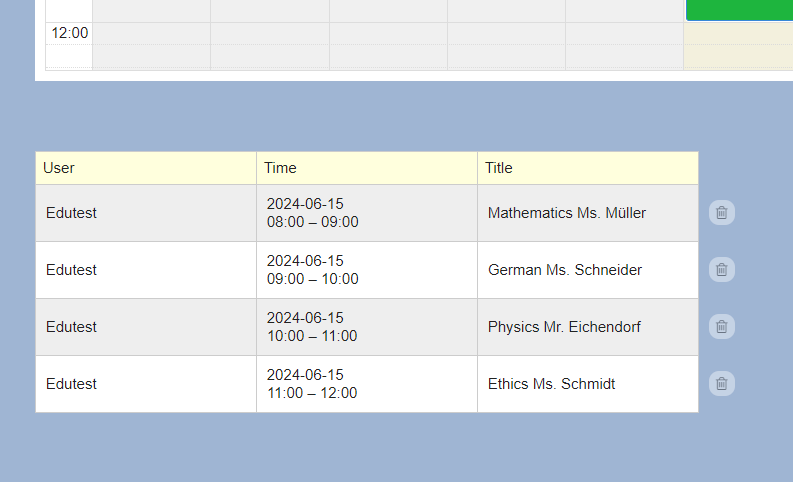Click the User column header

[59, 168]
